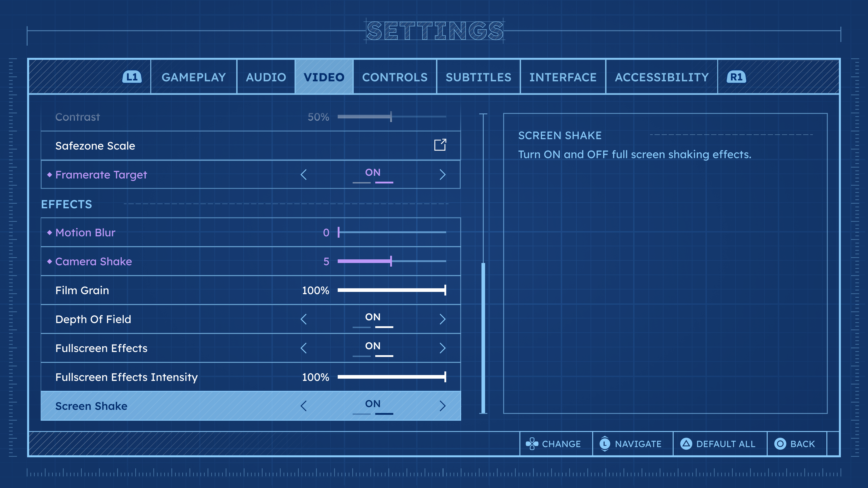The height and width of the screenshot is (488, 868).
Task: Click the d-pad Change icon
Action: pos(532,443)
